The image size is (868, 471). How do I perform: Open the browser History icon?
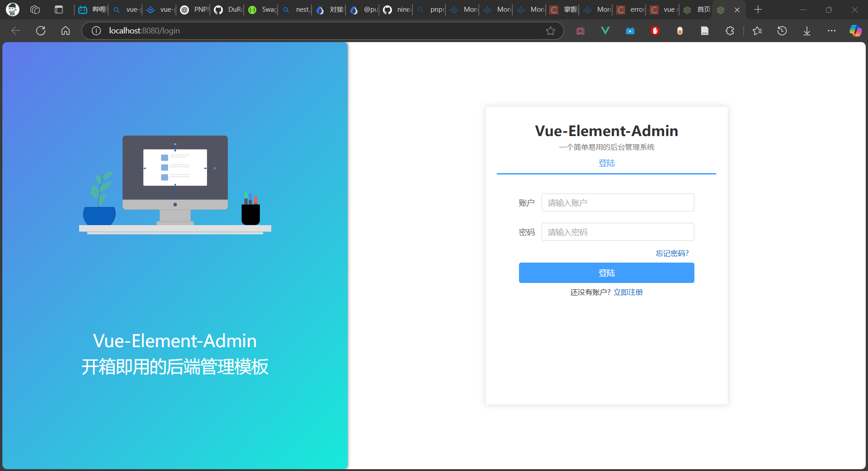[782, 31]
